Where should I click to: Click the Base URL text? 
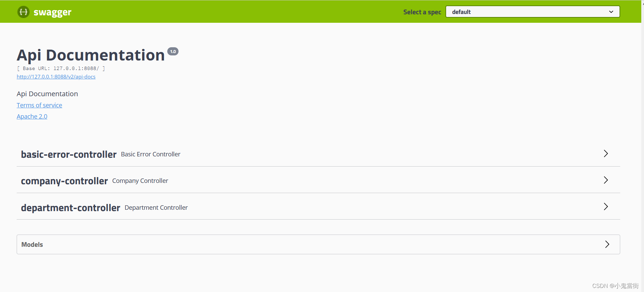pos(61,68)
